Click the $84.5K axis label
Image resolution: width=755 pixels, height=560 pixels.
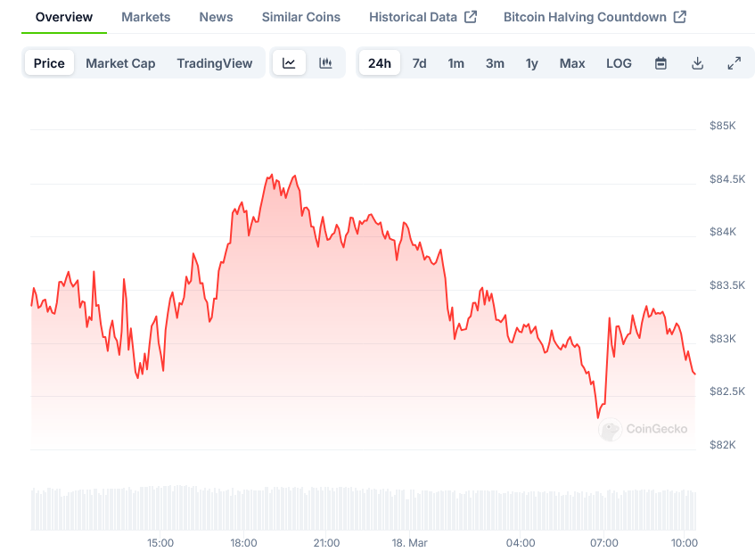click(x=727, y=179)
